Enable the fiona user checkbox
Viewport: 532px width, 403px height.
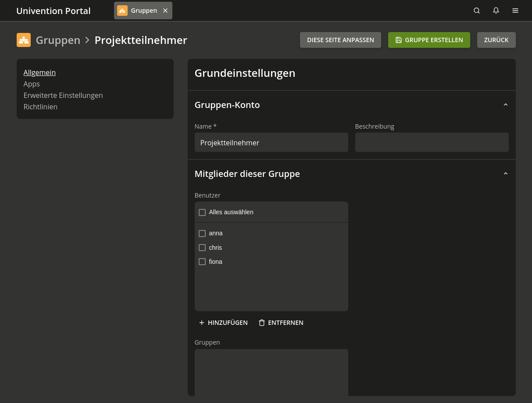[202, 262]
